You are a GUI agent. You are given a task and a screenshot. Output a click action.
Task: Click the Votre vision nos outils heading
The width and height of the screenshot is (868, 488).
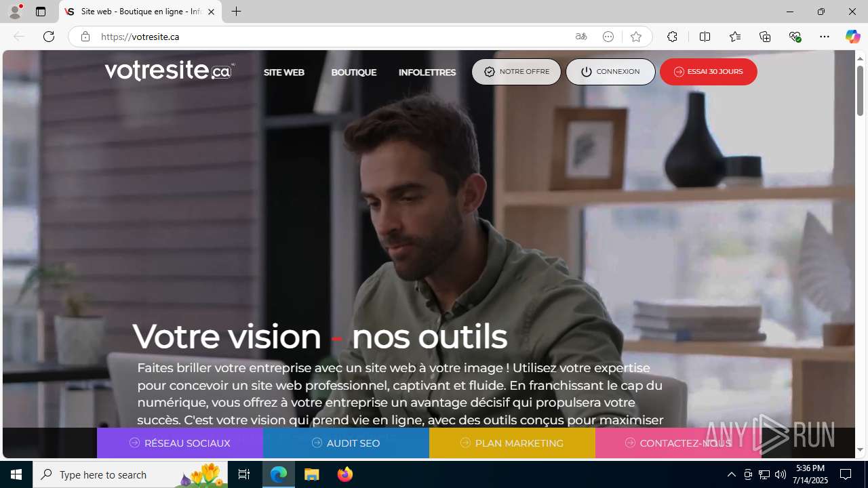319,336
